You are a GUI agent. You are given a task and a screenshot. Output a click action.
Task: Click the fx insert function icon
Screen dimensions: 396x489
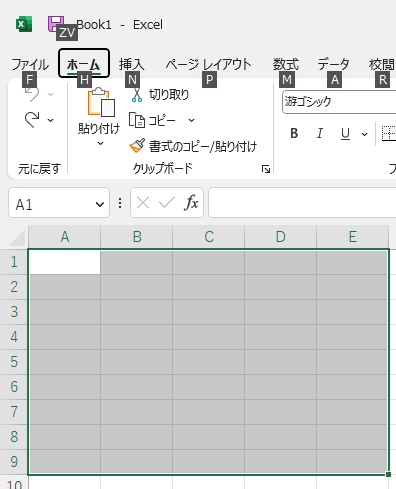[191, 203]
